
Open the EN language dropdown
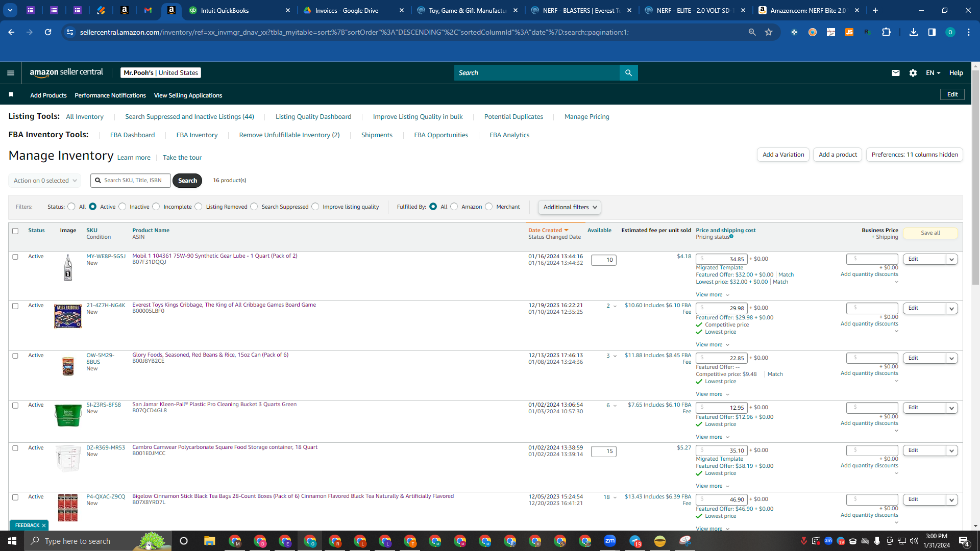coord(933,73)
